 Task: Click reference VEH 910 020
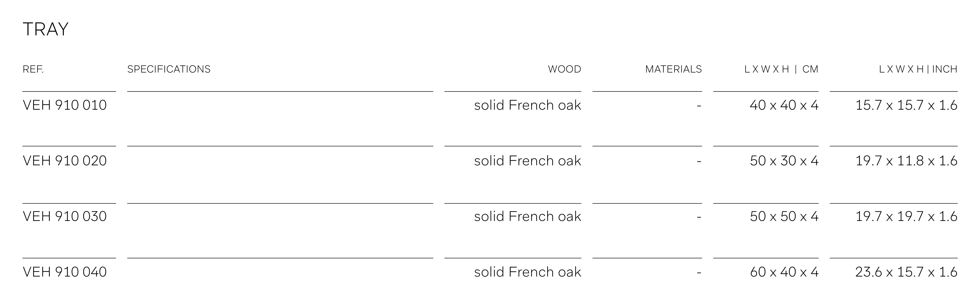[x=65, y=161]
